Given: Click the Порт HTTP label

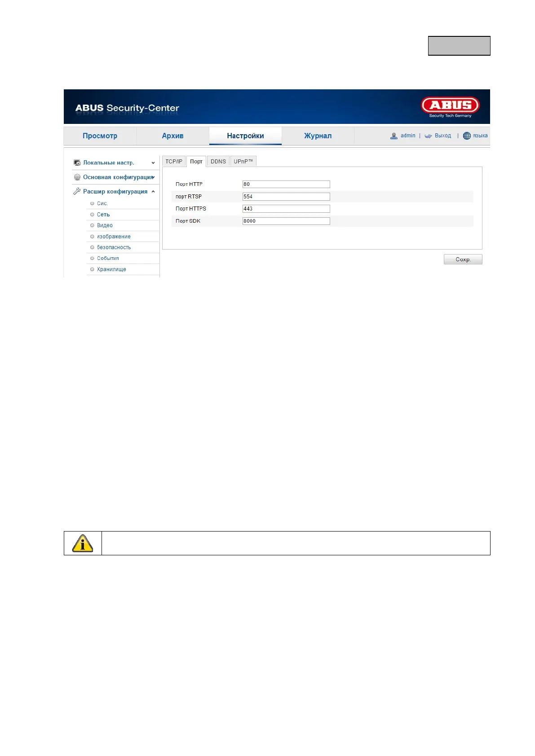Looking at the screenshot, I should [189, 184].
